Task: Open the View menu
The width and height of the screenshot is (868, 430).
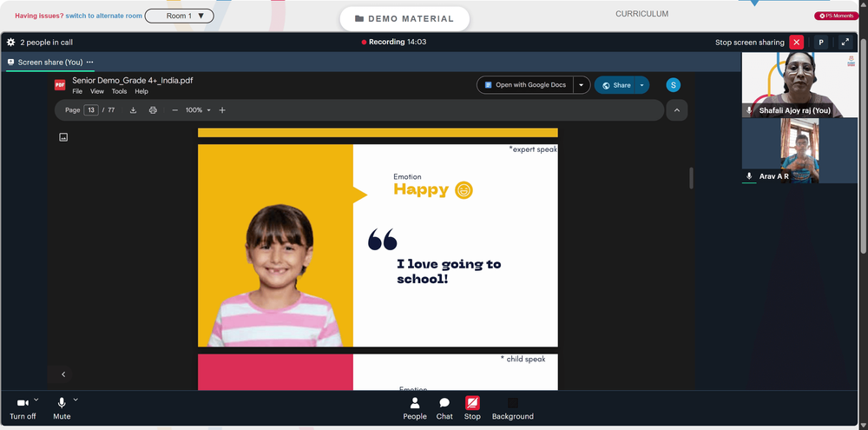Action: point(97,91)
